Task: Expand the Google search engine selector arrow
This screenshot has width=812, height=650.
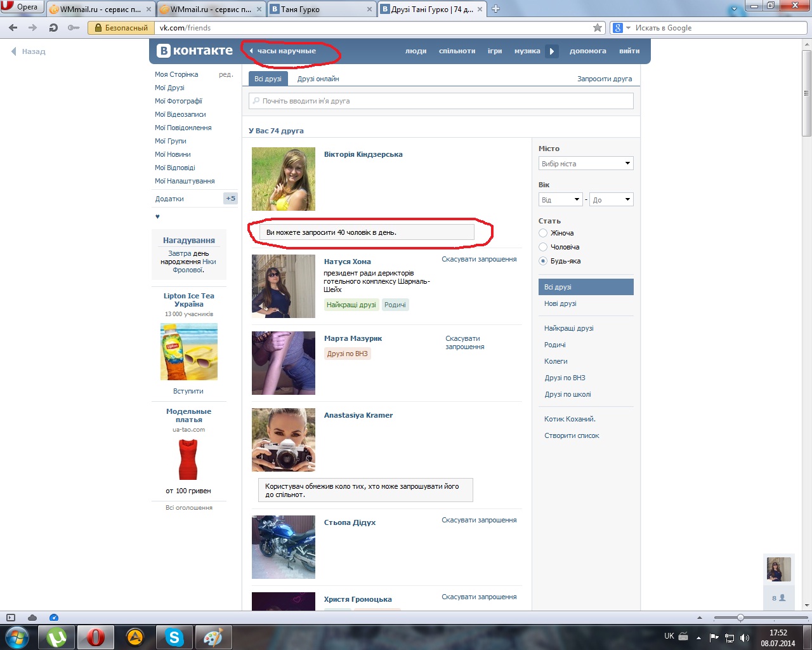Action: pos(629,28)
